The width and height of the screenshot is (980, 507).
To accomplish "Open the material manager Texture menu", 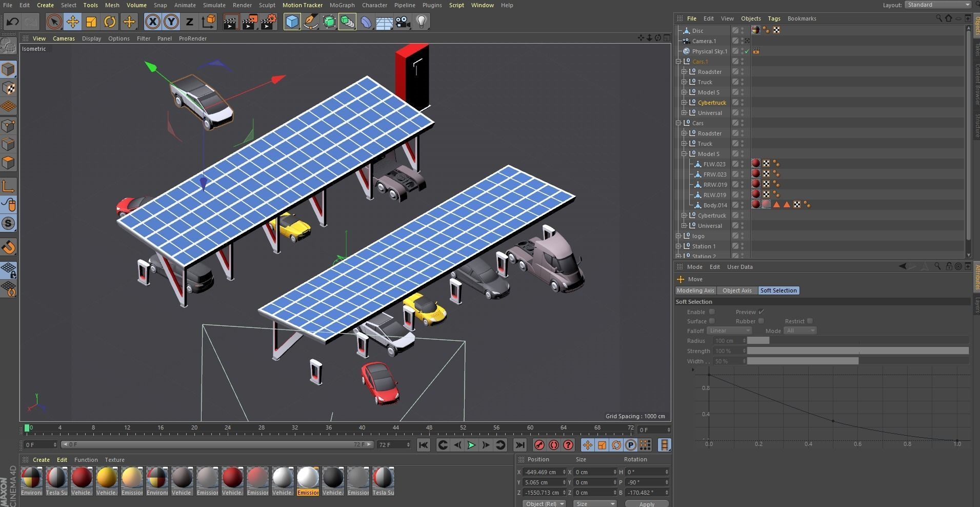I will click(114, 460).
